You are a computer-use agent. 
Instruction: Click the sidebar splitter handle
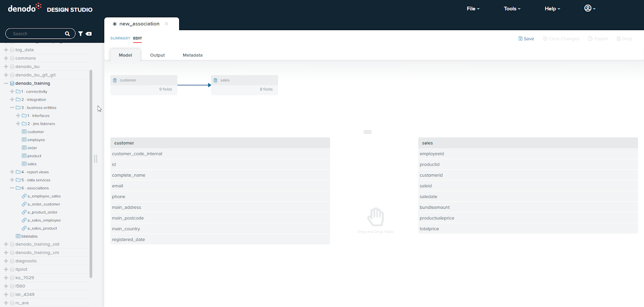(96, 159)
